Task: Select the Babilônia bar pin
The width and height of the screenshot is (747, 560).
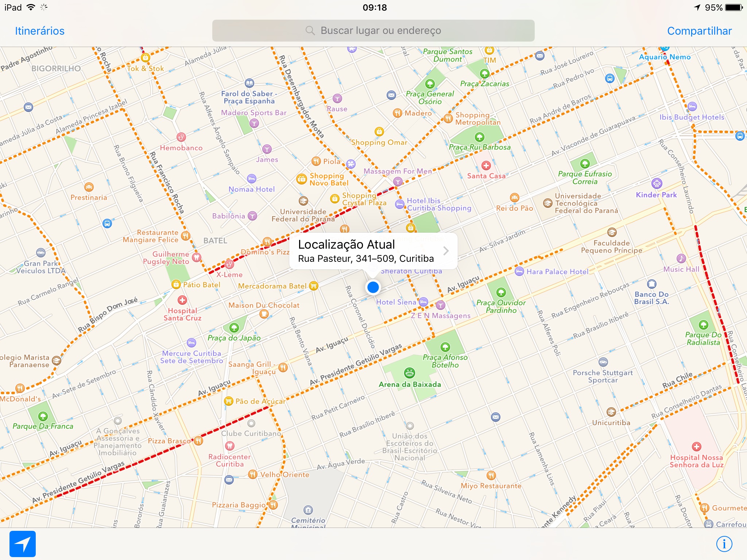Action: 252,216
